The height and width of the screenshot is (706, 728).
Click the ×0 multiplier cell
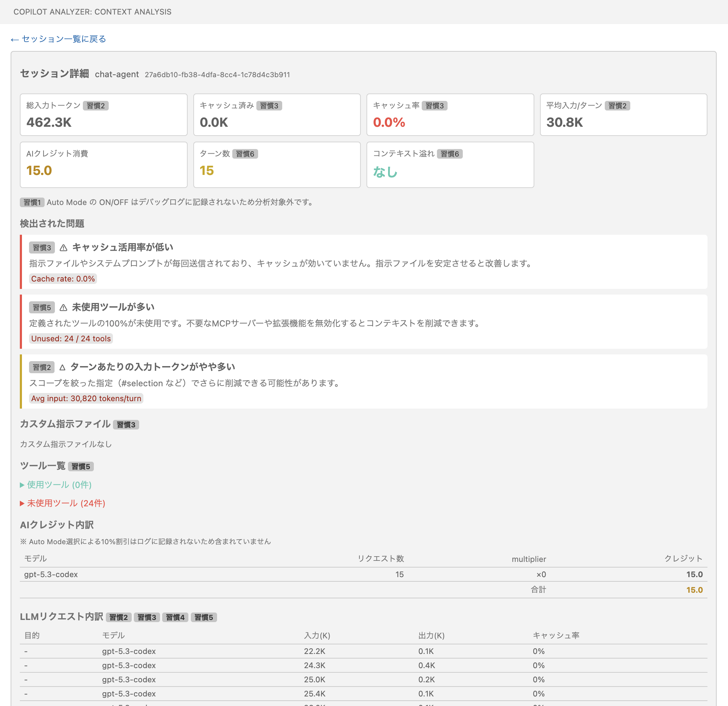[x=541, y=575]
